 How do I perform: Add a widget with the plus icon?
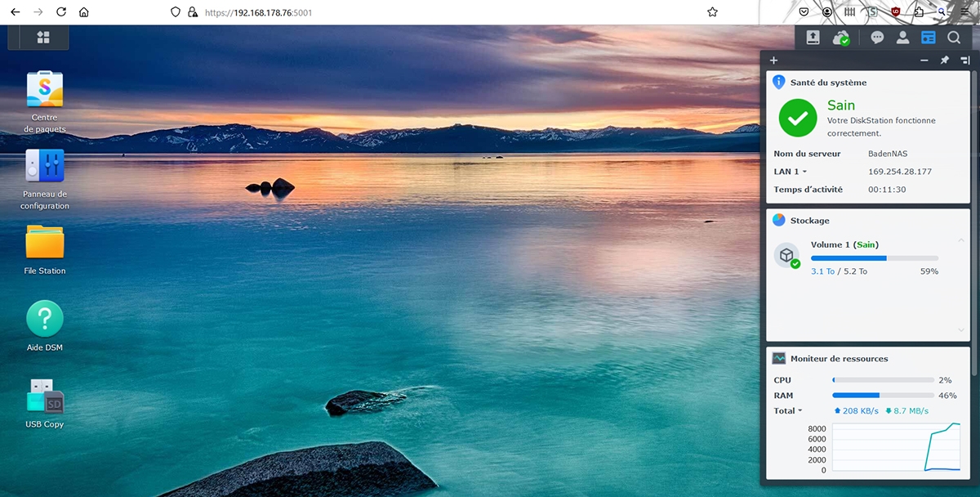[774, 60]
